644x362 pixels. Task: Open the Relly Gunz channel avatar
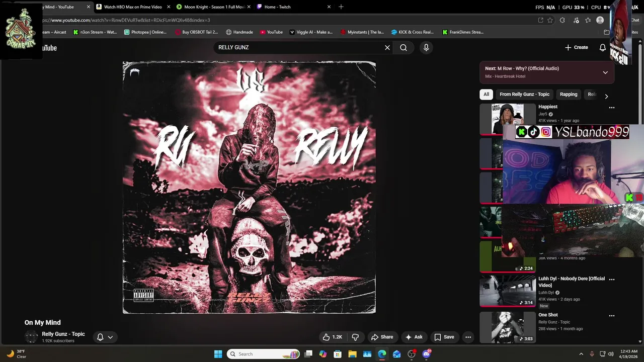click(32, 337)
